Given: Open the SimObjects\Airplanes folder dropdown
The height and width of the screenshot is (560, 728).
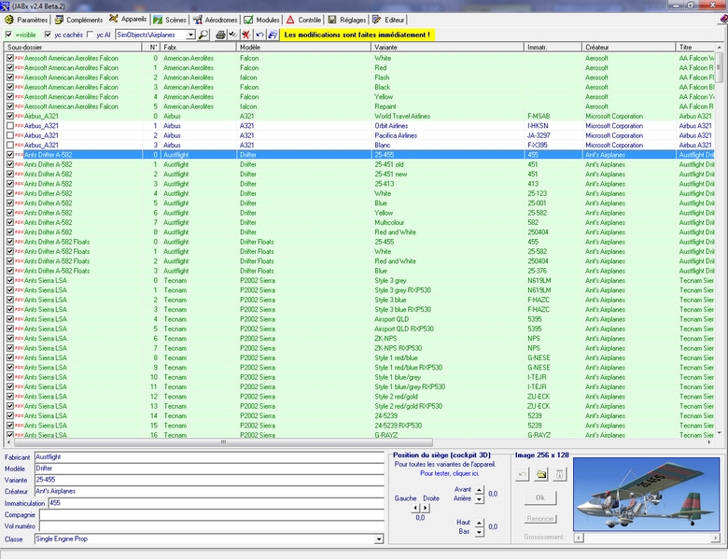Looking at the screenshot, I should pos(190,35).
